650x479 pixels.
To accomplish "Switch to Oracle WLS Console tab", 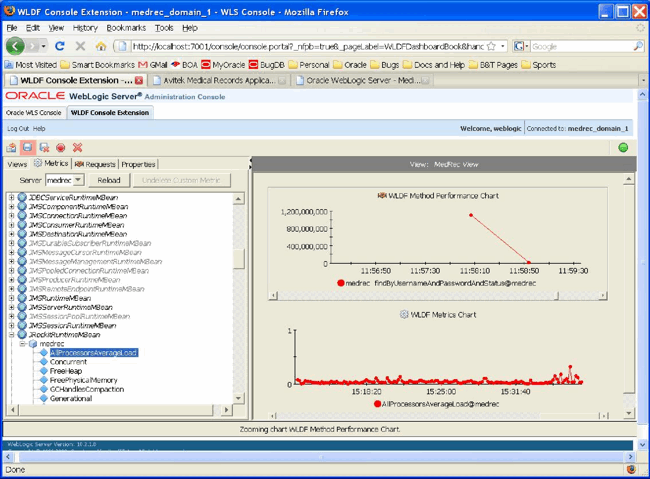I will pos(34,112).
